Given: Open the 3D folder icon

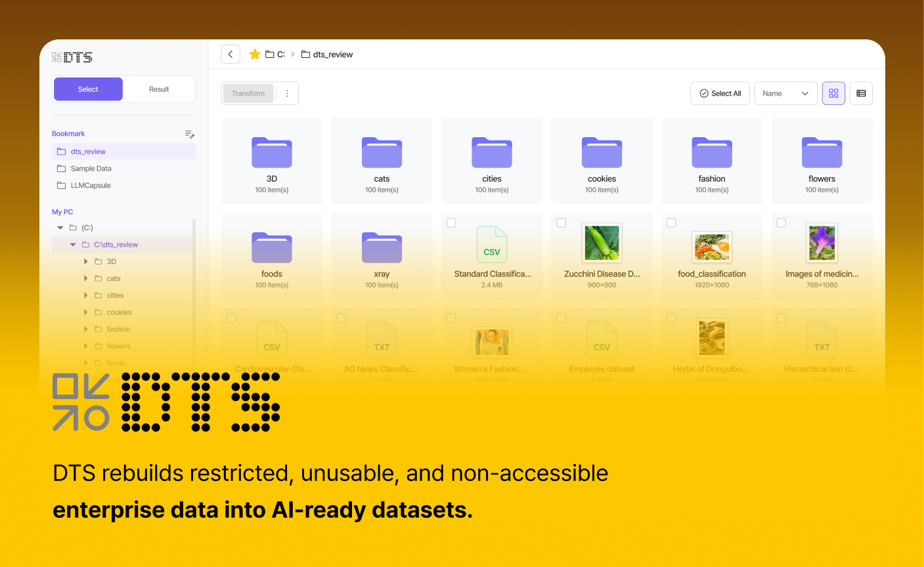Looking at the screenshot, I should (272, 152).
